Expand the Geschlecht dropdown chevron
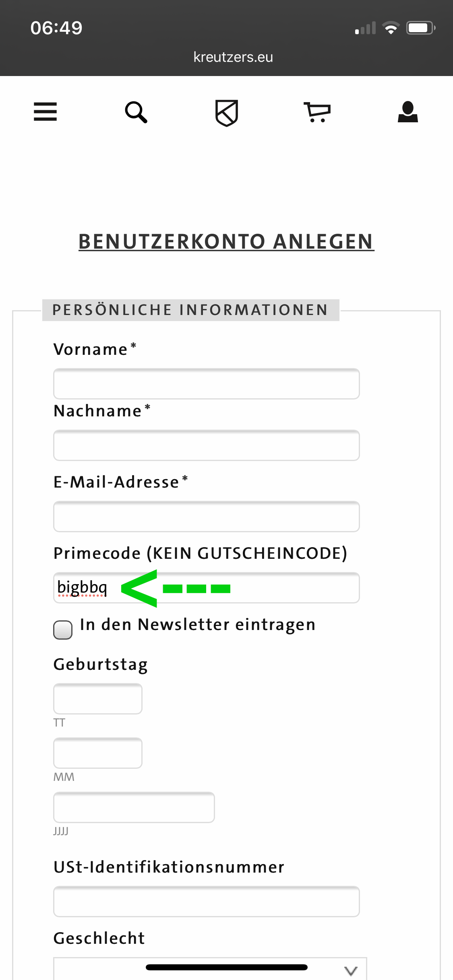Image resolution: width=453 pixels, height=980 pixels. point(351,970)
